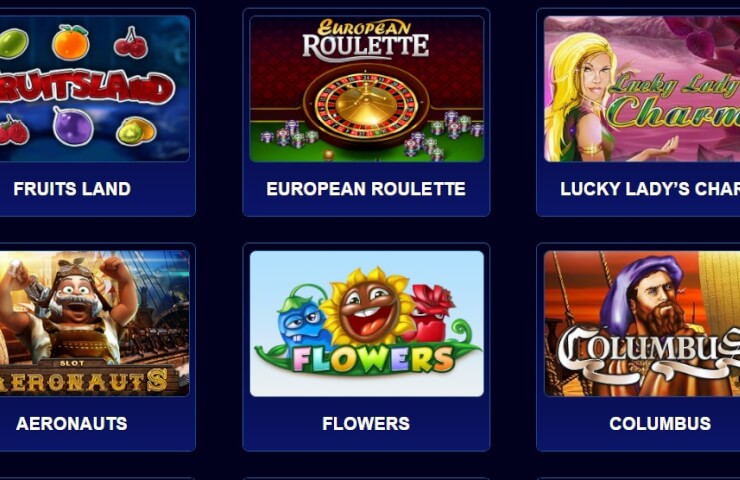Screen dimensions: 740x480
Task: Launch the Aeronauts slot thumbnail
Action: pos(94,323)
